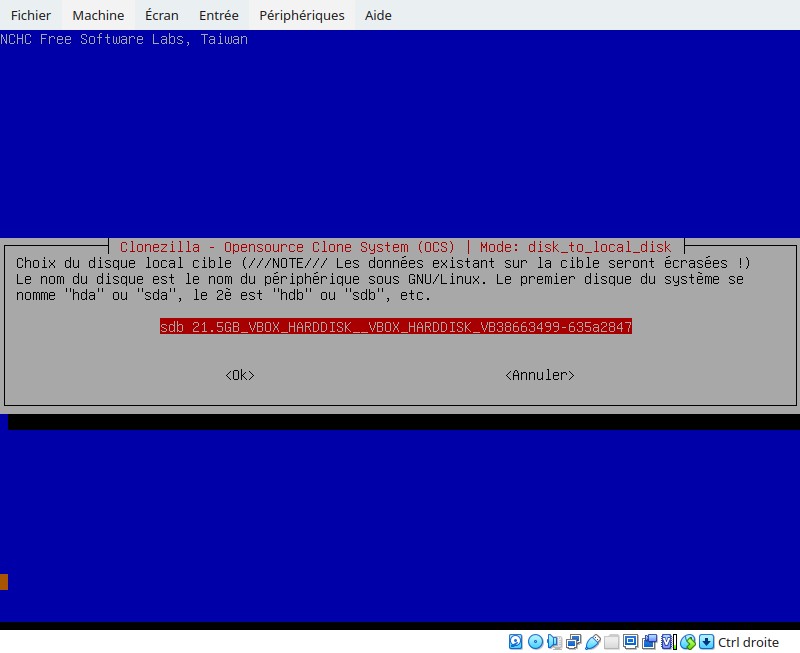Open the Périphériques menu

pyautogui.click(x=302, y=15)
